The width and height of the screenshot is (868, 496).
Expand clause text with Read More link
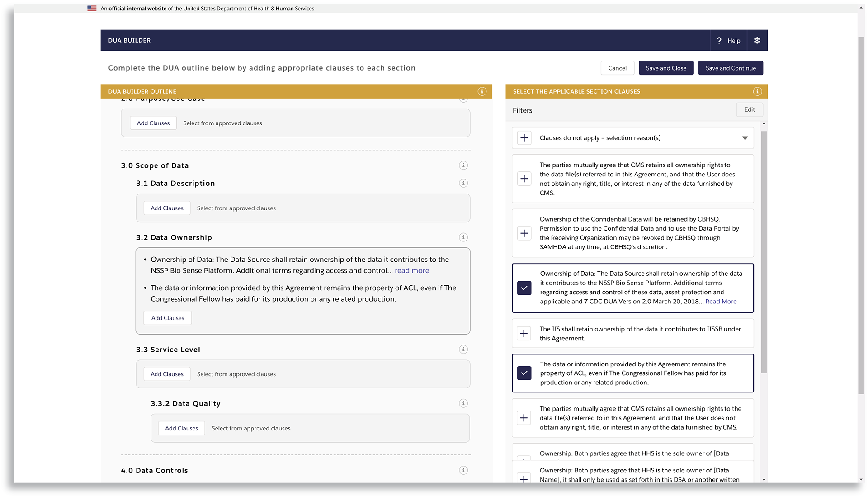(721, 302)
